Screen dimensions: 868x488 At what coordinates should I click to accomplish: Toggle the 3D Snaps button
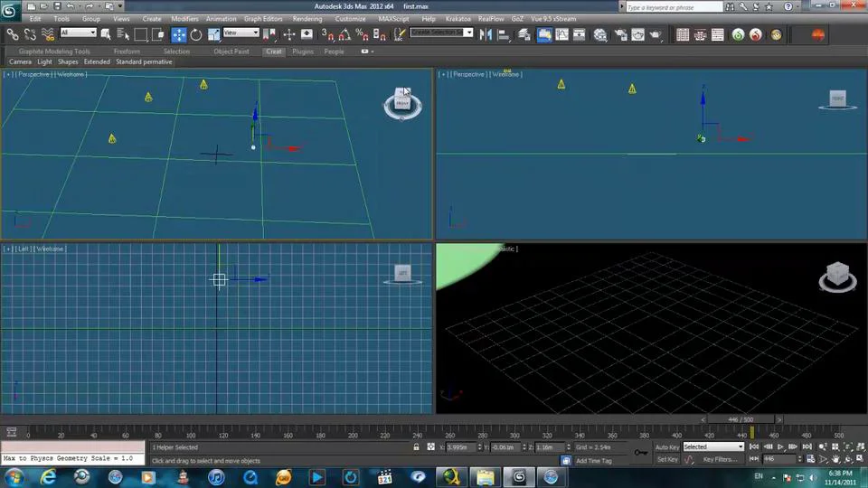pos(329,34)
